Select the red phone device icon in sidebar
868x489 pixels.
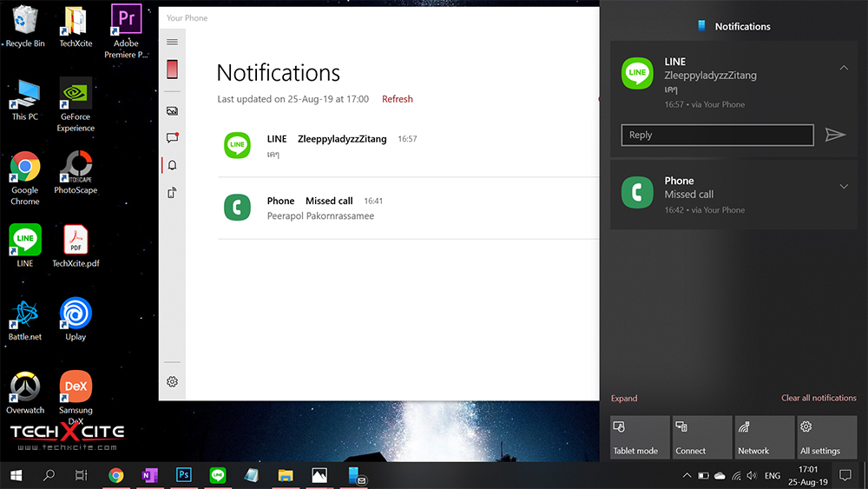(172, 69)
